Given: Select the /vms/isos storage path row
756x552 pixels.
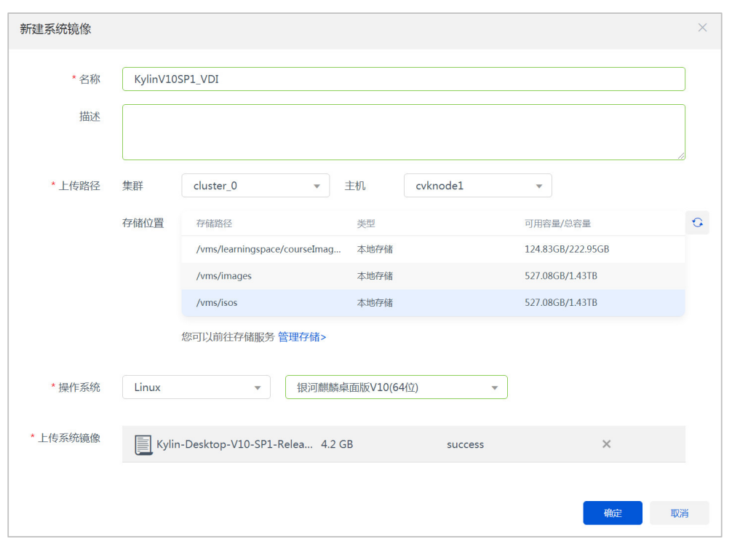Looking at the screenshot, I should click(433, 302).
